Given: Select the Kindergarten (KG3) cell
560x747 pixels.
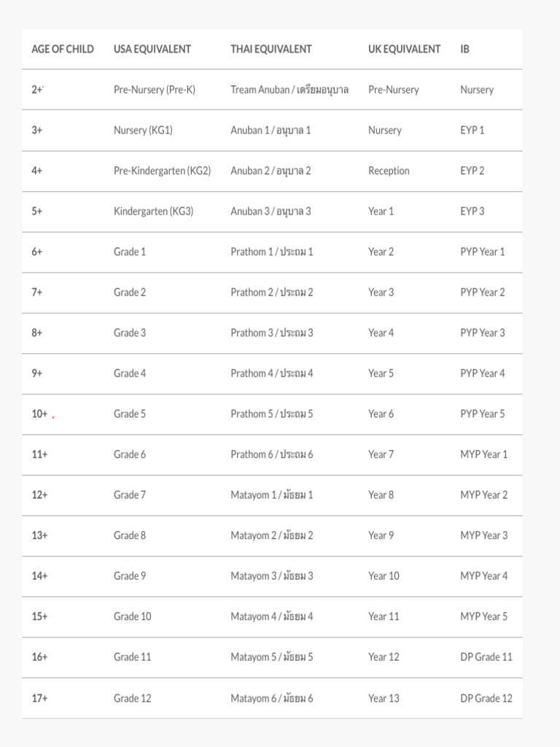Looking at the screenshot, I should [153, 212].
